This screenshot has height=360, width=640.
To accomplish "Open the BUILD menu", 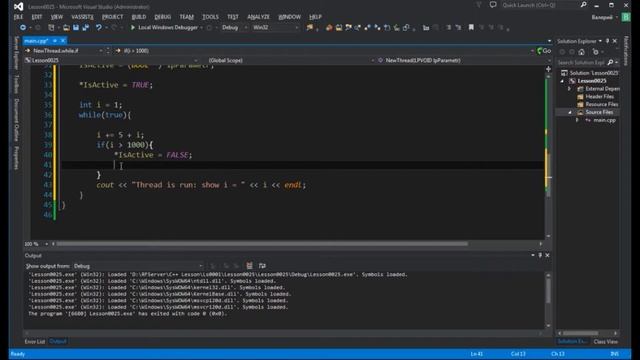I will [139, 17].
